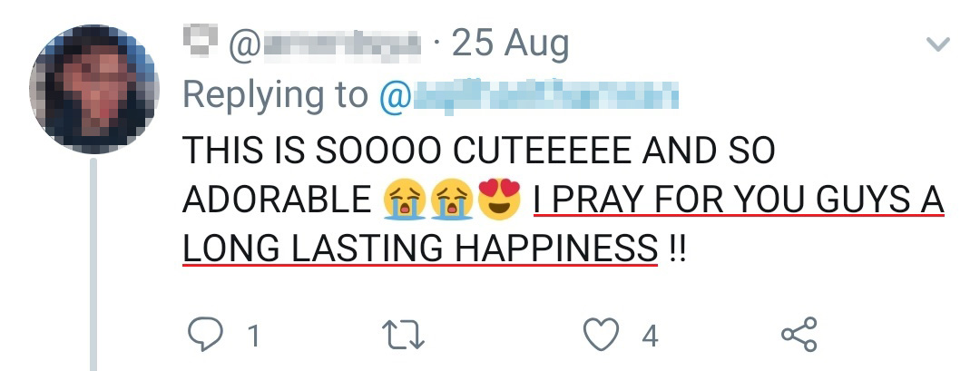Click the heart-eyes emoji
This screenshot has width=980, height=371.
click(x=500, y=200)
